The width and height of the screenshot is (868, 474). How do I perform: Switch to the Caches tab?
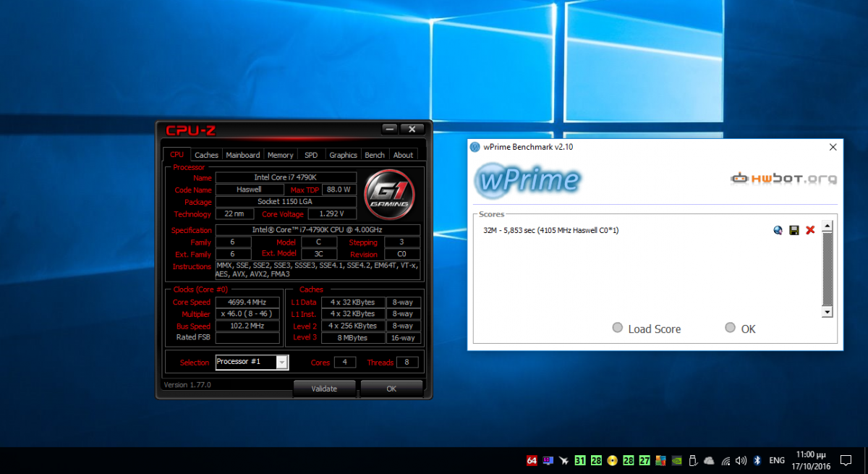206,155
